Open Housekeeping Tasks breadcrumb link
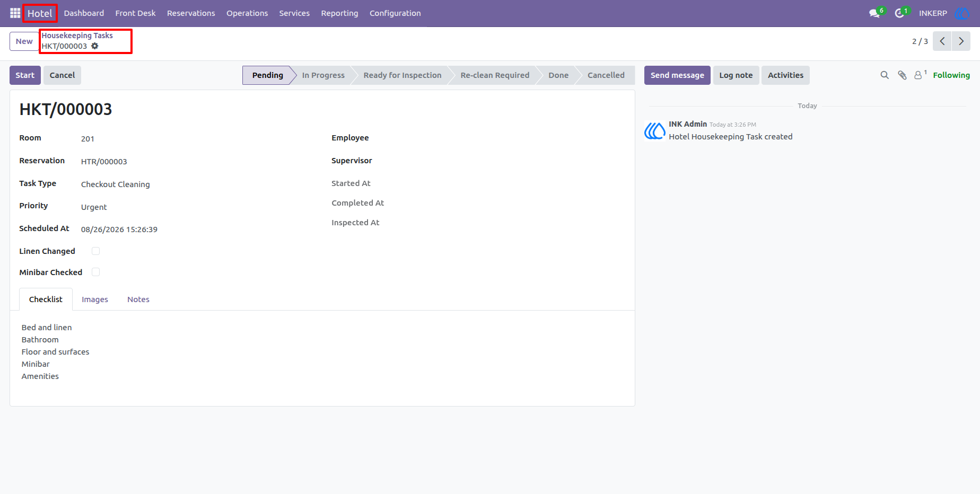The width and height of the screenshot is (980, 494). (x=77, y=36)
